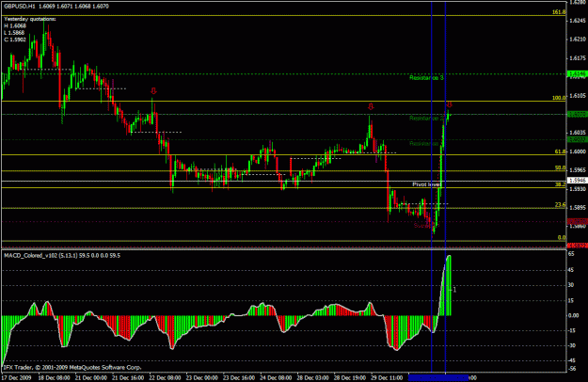Click the '28 Dec 03:00' time axis label

tap(313, 378)
